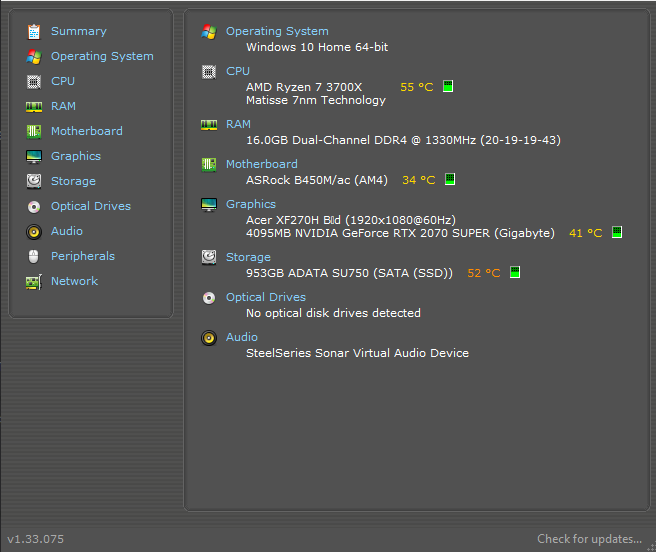Click the Audio heading link in summary
The width and height of the screenshot is (656, 552).
[241, 337]
